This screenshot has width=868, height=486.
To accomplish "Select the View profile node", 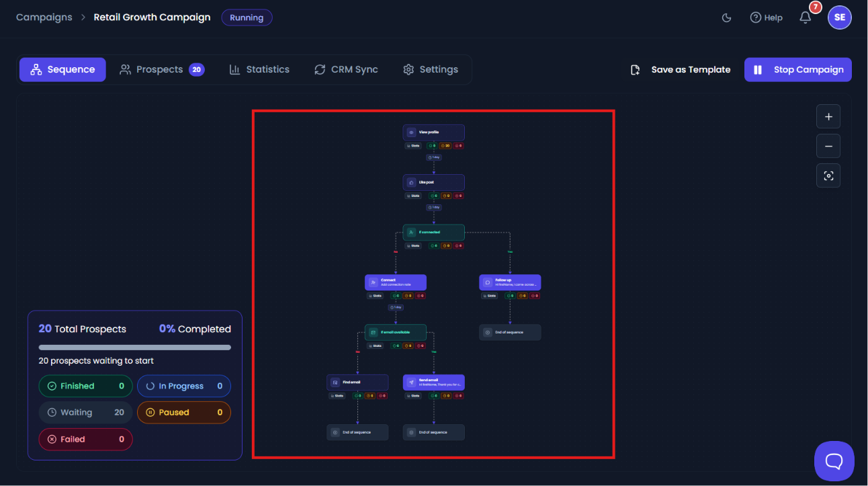I will point(433,132).
